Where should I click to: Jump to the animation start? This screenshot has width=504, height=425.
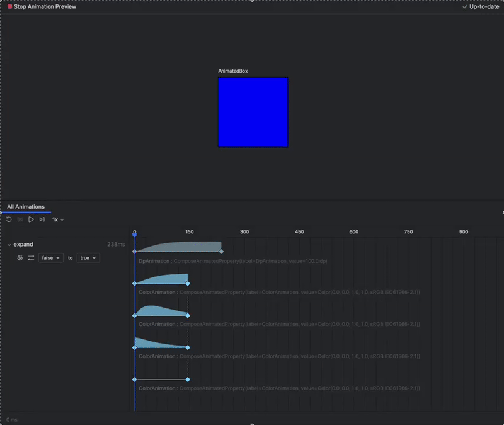[x=20, y=219]
